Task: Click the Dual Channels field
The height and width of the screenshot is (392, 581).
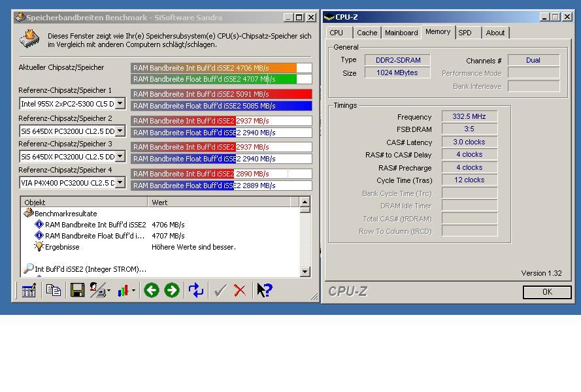Action: click(533, 60)
